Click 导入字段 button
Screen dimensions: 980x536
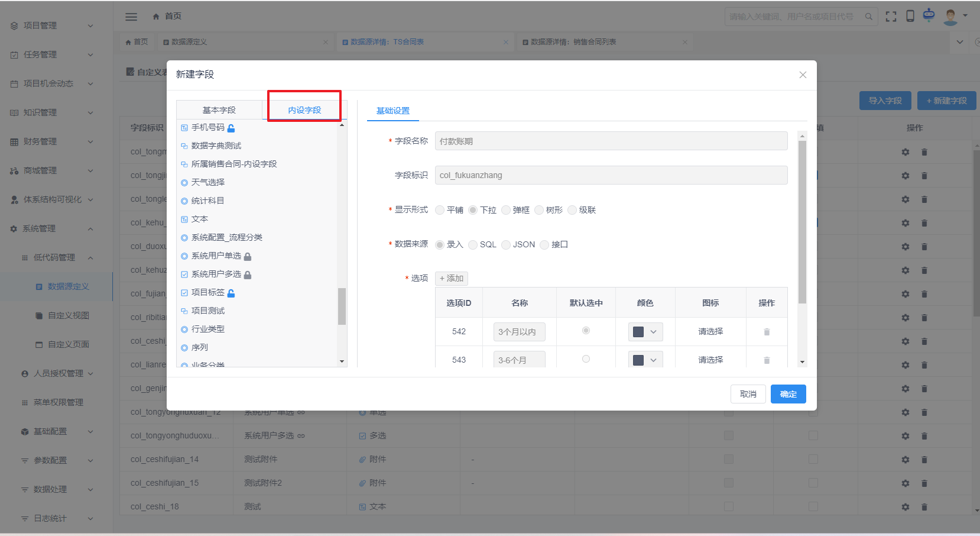[x=885, y=101]
